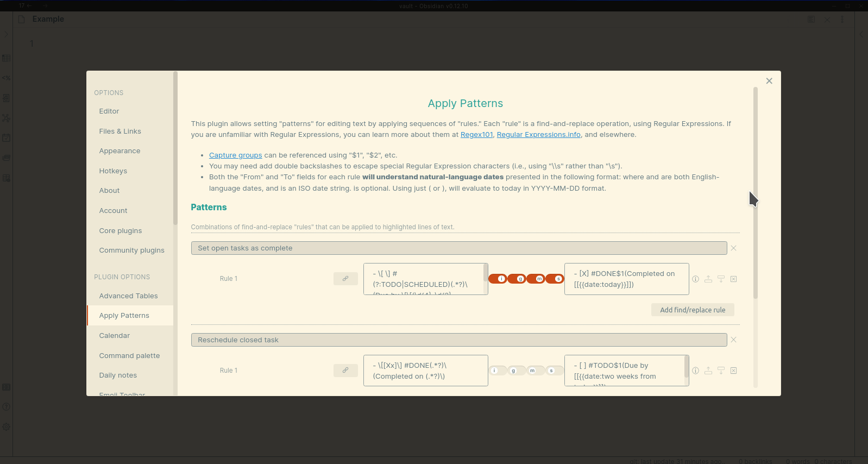
Task: Open Core plugins settings
Action: click(x=130, y=231)
